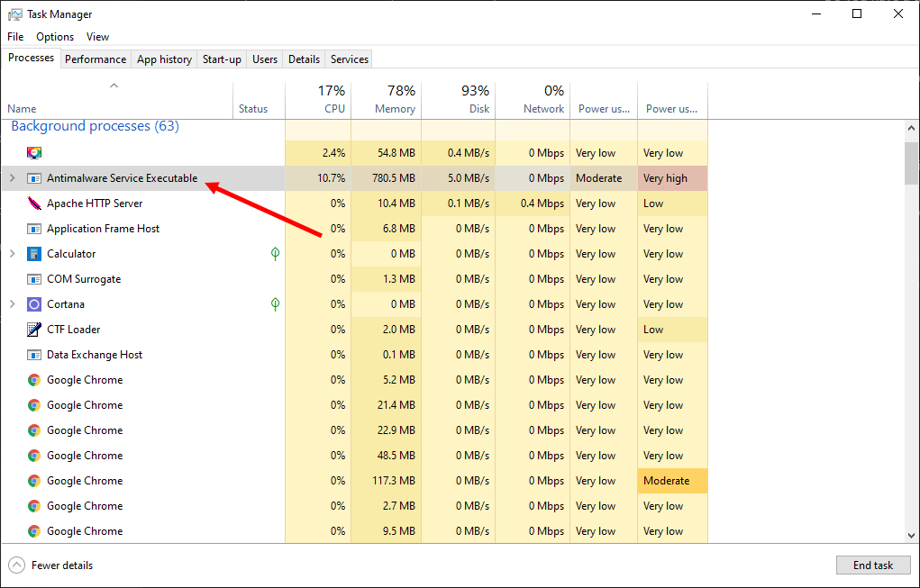Click the 780.5 MB memory cell
This screenshot has width=920, height=588.
[x=386, y=178]
